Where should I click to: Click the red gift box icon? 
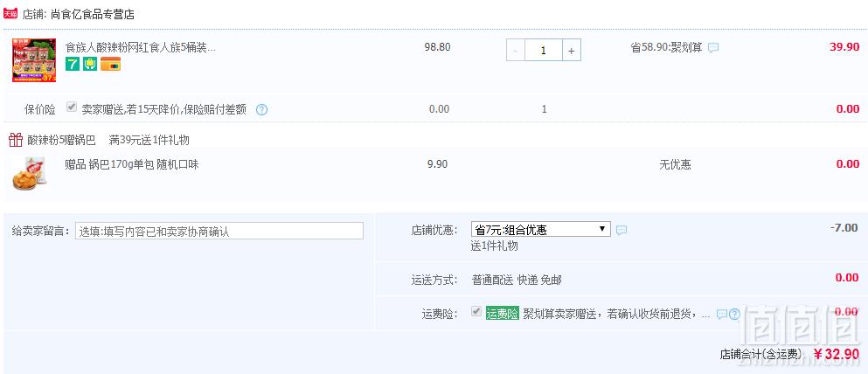pyautogui.click(x=16, y=140)
